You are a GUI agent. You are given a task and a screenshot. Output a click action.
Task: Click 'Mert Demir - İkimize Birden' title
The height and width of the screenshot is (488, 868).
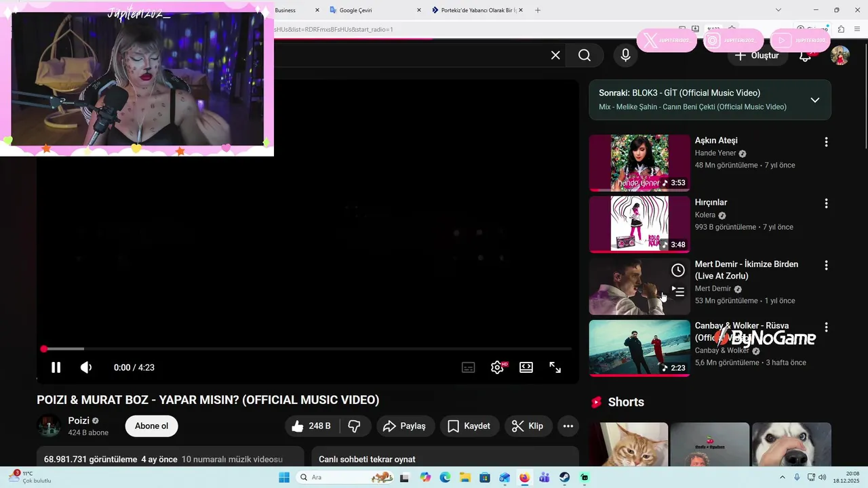click(747, 270)
